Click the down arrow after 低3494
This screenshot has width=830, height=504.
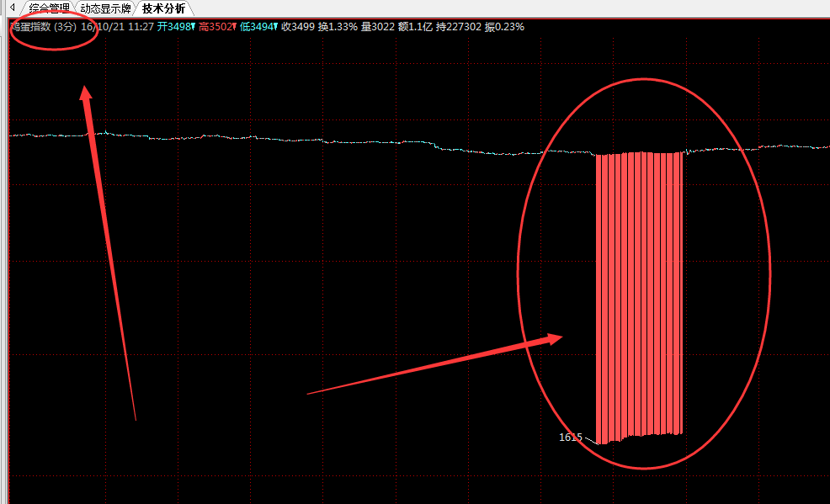tap(275, 27)
